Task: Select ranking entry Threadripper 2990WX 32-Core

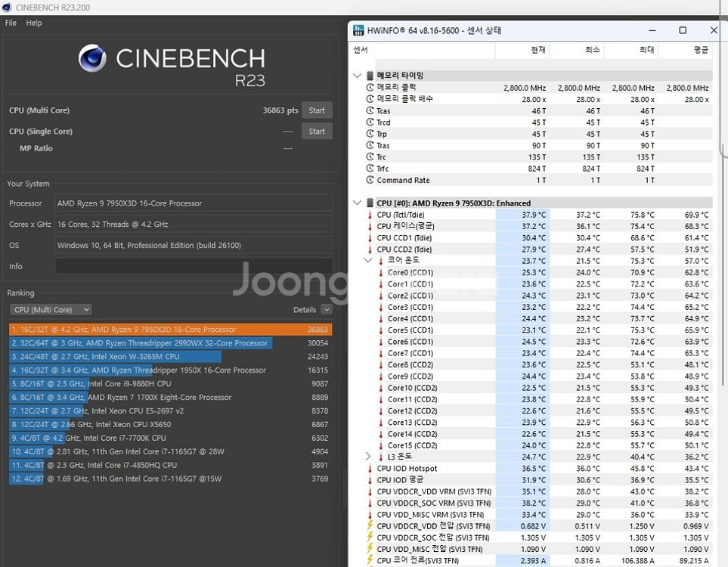Action: (x=170, y=342)
